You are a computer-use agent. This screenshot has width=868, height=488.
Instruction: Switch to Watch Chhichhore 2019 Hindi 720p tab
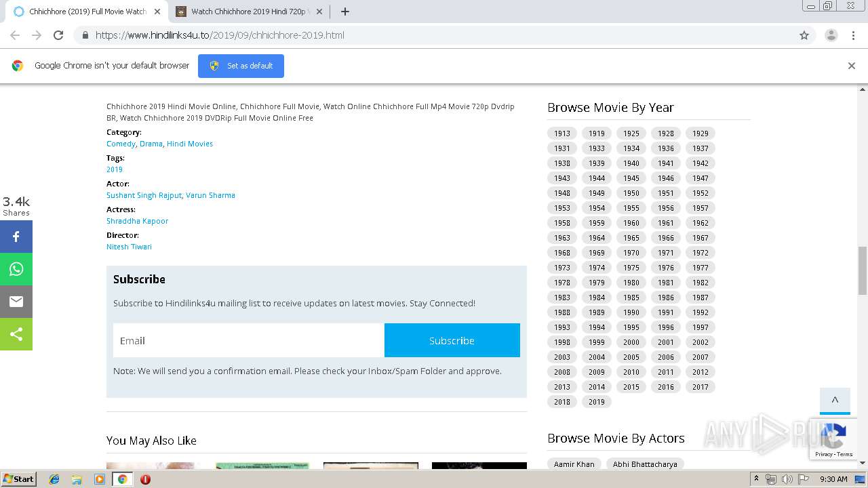(248, 12)
